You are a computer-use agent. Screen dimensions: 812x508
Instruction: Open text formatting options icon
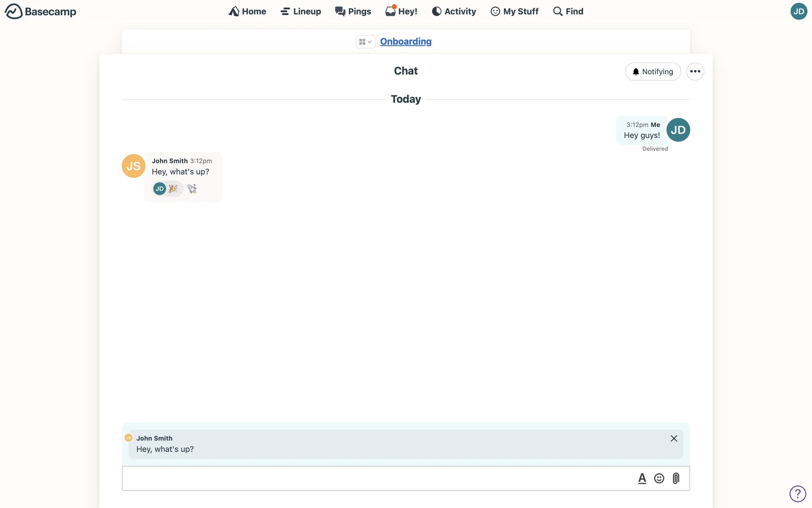point(642,478)
